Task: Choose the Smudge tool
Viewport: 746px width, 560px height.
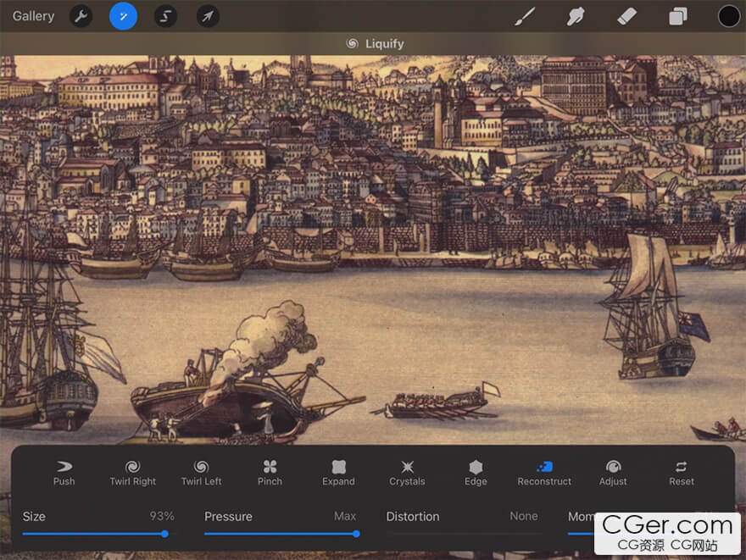Action: coord(576,16)
